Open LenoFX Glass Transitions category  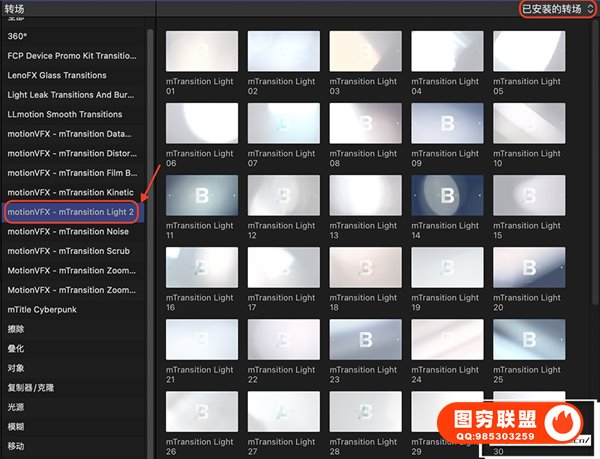57,75
